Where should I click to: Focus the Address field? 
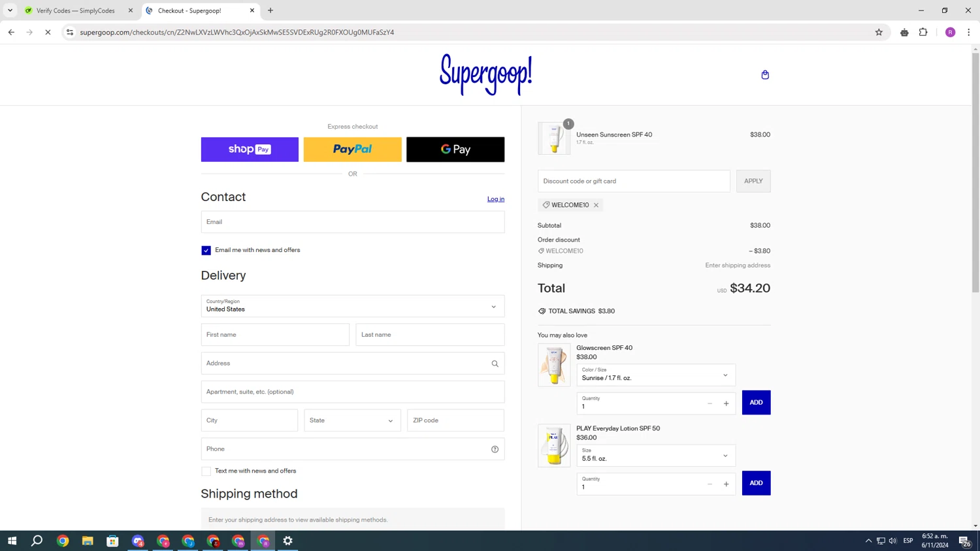tap(353, 364)
